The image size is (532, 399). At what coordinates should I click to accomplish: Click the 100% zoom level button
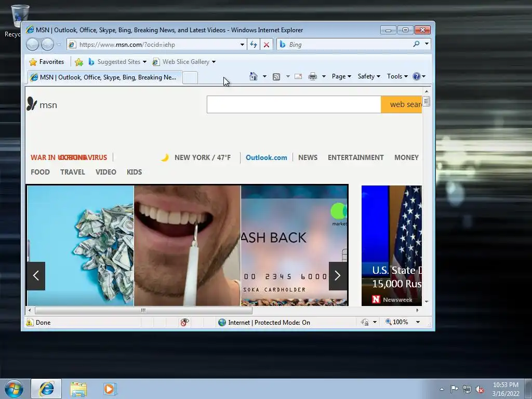coord(397,322)
